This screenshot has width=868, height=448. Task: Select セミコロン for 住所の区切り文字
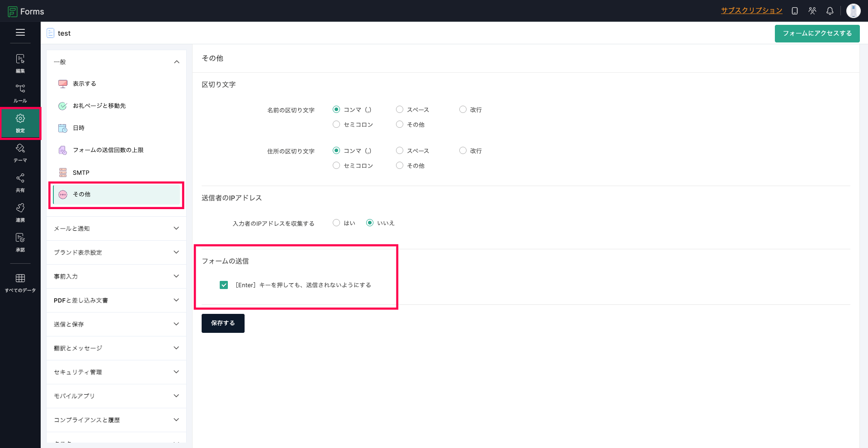[x=336, y=165]
